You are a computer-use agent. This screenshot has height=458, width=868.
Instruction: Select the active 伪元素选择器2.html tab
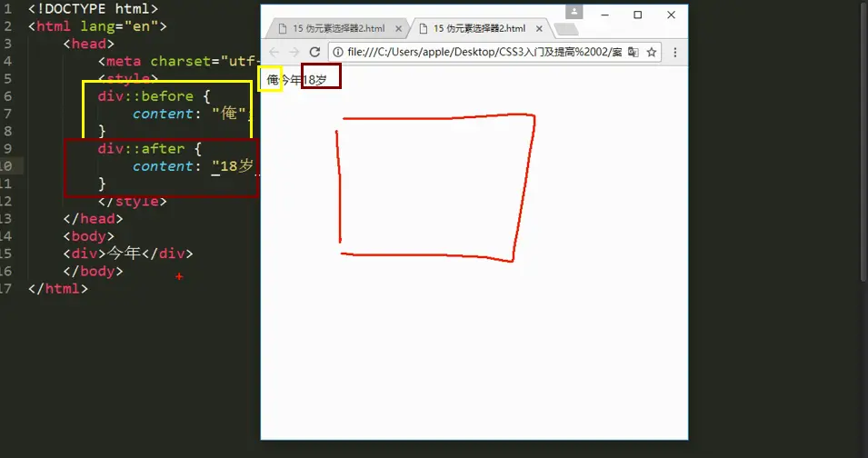tap(478, 29)
